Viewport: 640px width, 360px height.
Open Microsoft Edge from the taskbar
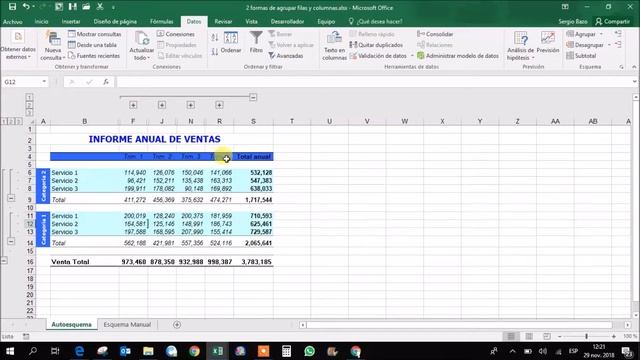(x=79, y=351)
